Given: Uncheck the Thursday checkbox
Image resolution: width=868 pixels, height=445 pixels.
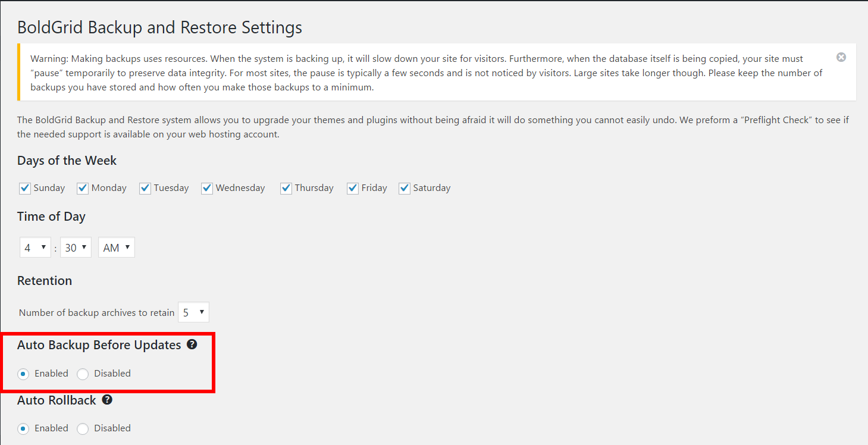Looking at the screenshot, I should coord(286,188).
